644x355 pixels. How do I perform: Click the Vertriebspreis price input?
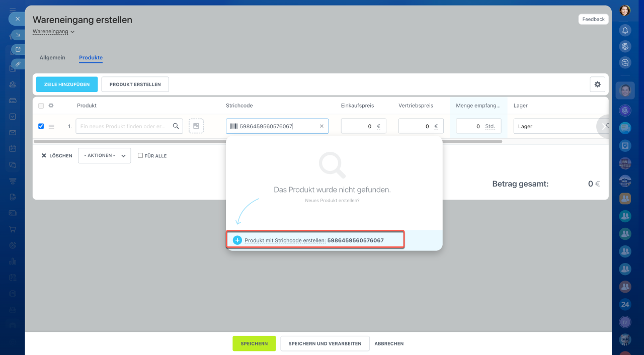coord(421,126)
